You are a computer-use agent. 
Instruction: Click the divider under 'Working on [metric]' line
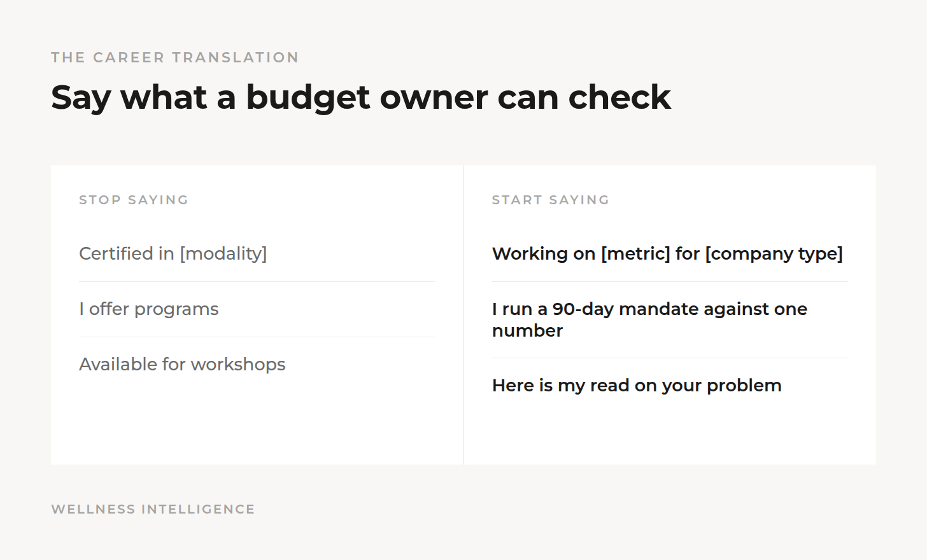click(670, 281)
